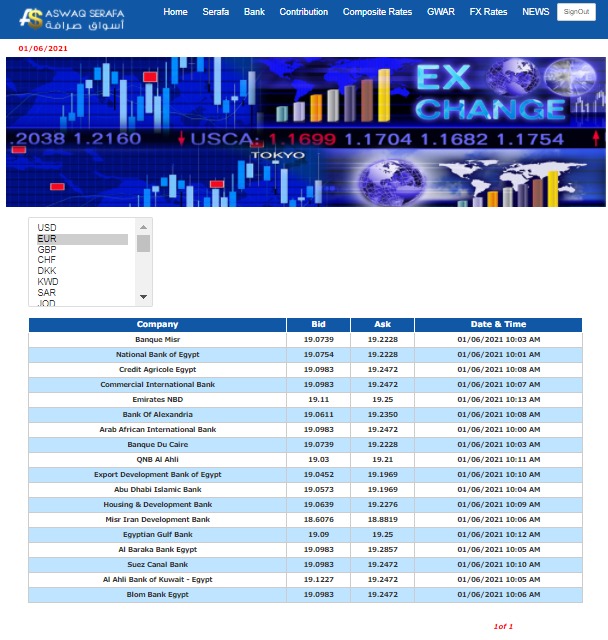Screen dimensions: 608x640
Task: Click Al Ahli Kuwait bid value 19.1227
Action: coord(318,580)
